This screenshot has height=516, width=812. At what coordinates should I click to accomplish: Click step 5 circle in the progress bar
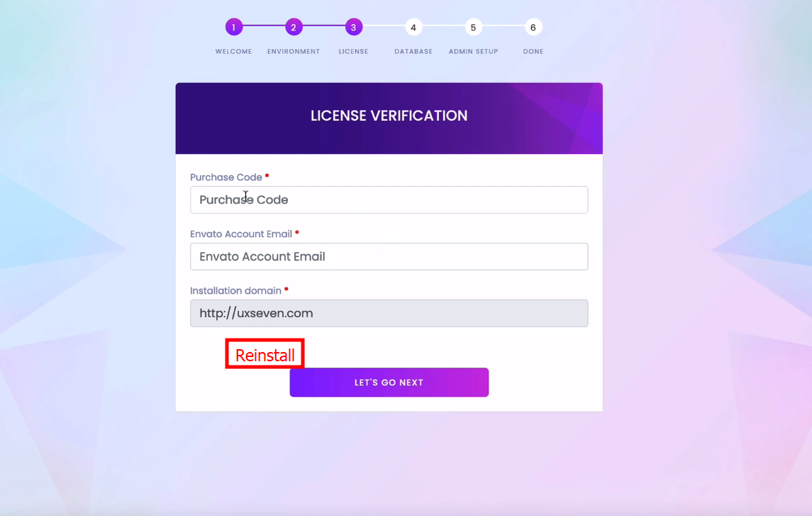tap(473, 28)
